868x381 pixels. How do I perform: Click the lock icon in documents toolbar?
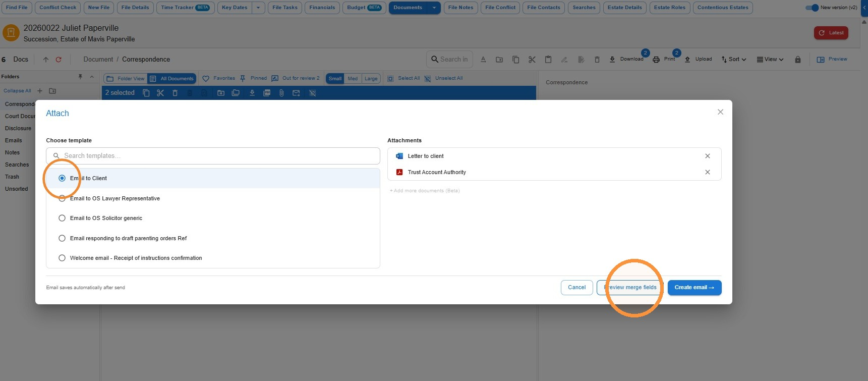(x=798, y=60)
